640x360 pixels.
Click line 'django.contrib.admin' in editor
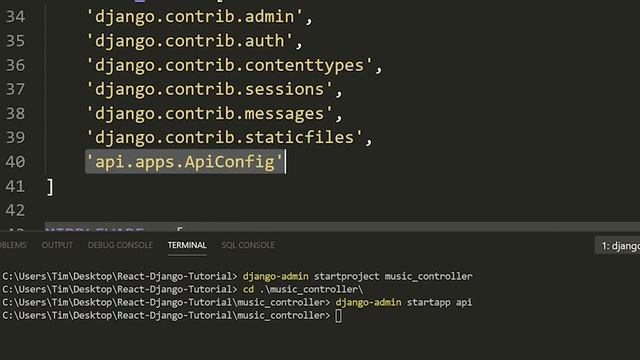[199, 17]
